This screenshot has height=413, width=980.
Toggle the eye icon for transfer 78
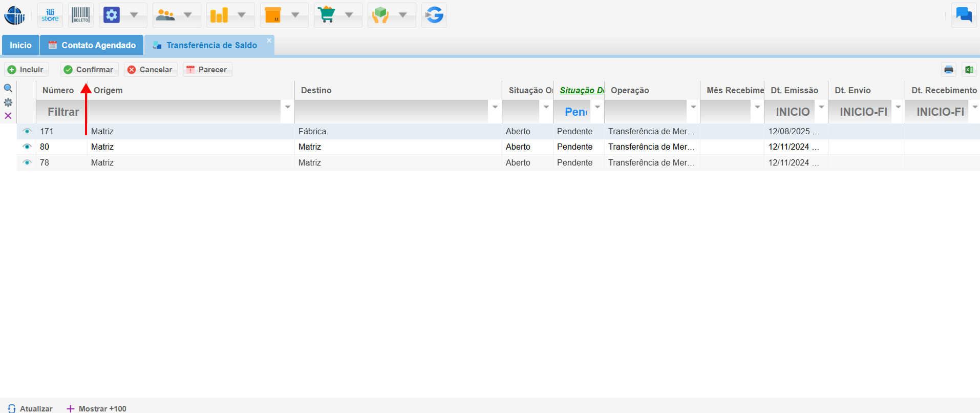click(x=27, y=162)
